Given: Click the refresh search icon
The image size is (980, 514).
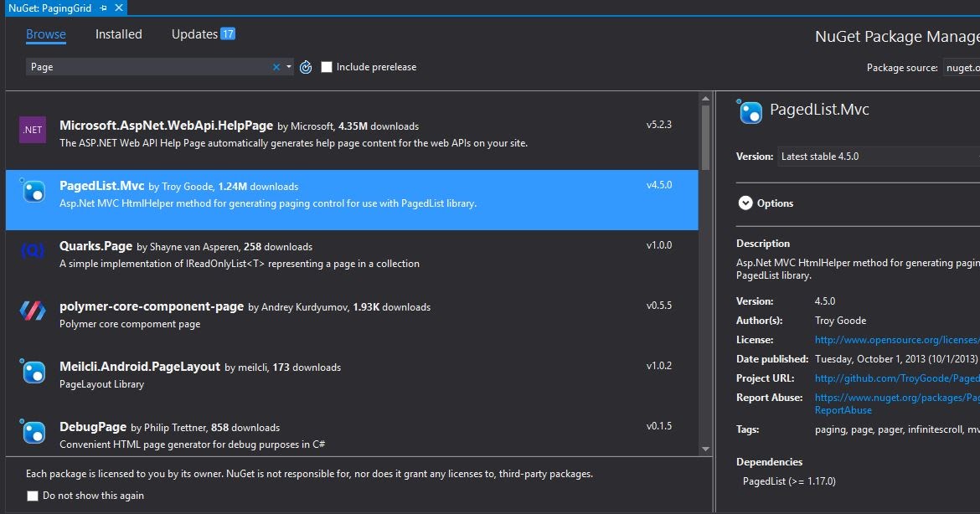Looking at the screenshot, I should tap(305, 67).
